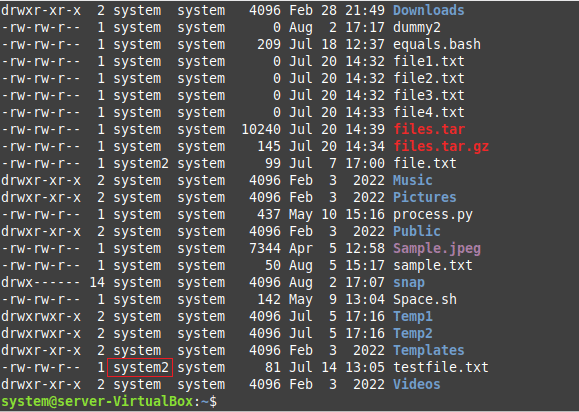Click the dummy2 file name

point(417,27)
